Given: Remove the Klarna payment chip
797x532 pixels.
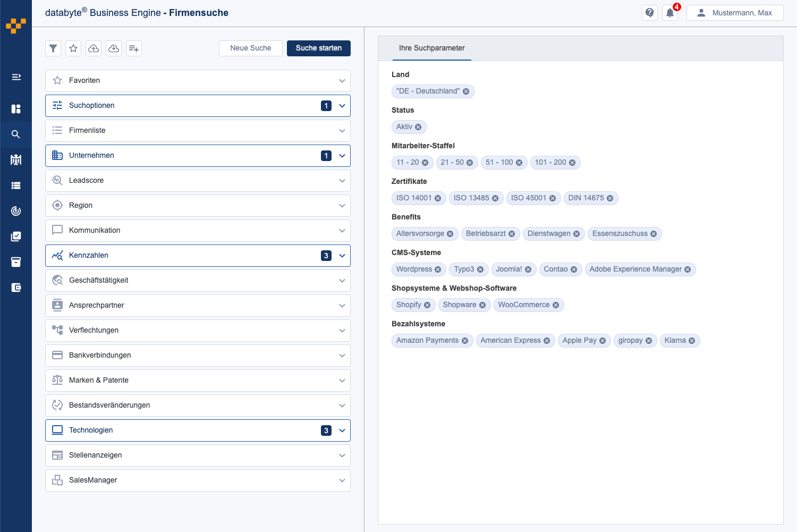Looking at the screenshot, I should (692, 341).
